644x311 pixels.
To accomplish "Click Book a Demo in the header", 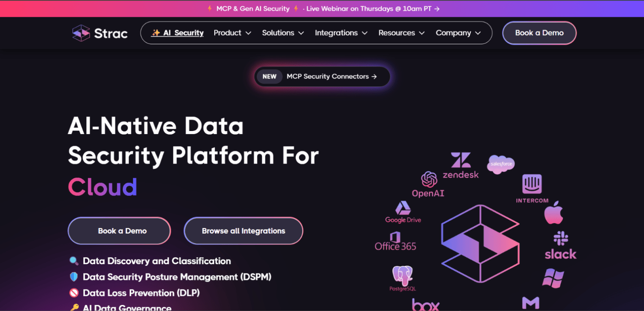I will click(539, 33).
